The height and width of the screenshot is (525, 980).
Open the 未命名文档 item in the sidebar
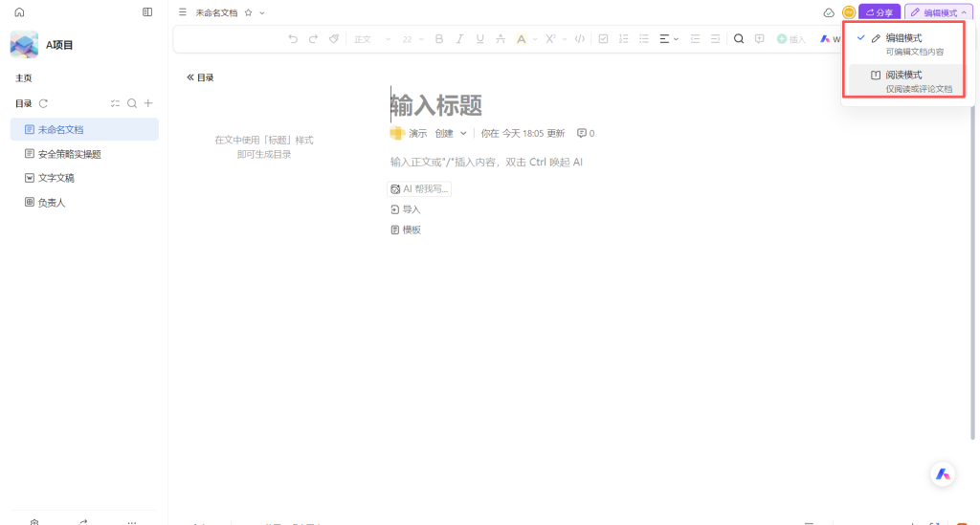tap(84, 129)
